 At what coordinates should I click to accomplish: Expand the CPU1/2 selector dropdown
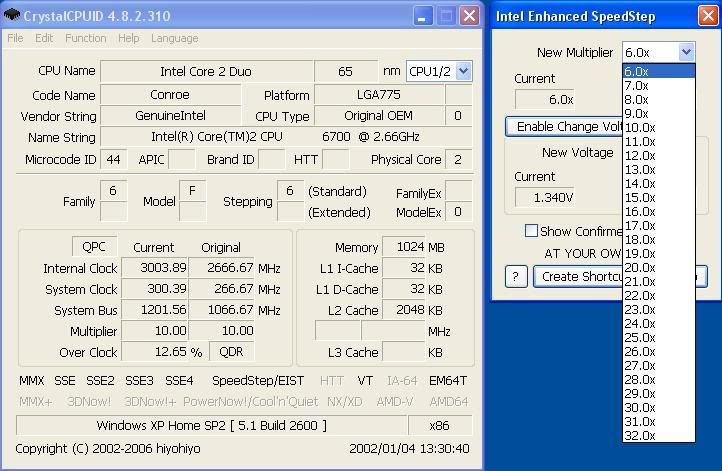tap(464, 71)
